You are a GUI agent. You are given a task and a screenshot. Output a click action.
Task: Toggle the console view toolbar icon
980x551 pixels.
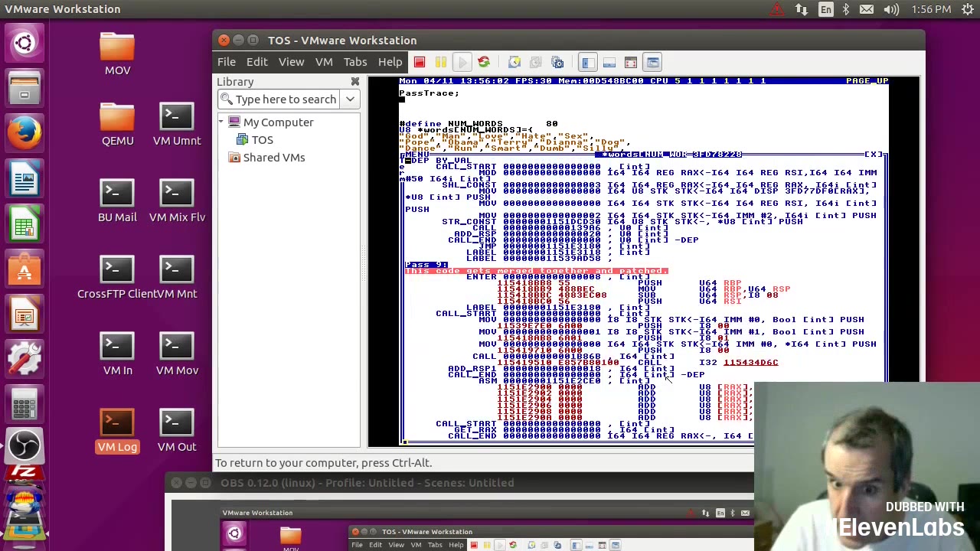[x=652, y=62]
